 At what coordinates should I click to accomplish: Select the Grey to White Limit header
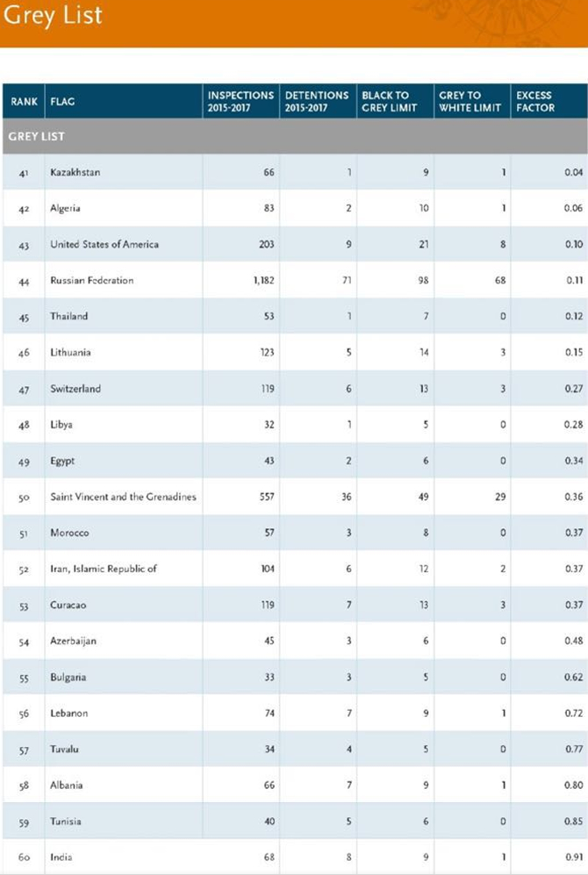click(x=470, y=102)
